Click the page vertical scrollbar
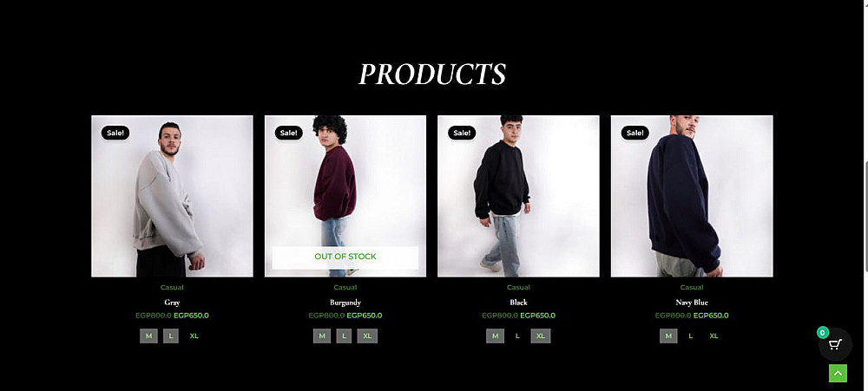Screen dimensions: 868x391 coord(865,196)
